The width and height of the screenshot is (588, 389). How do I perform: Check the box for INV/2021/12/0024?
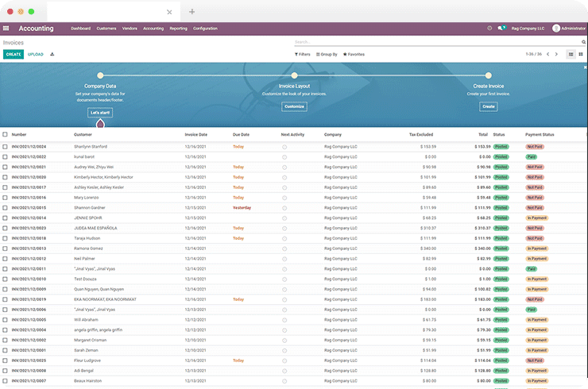[x=6, y=147]
